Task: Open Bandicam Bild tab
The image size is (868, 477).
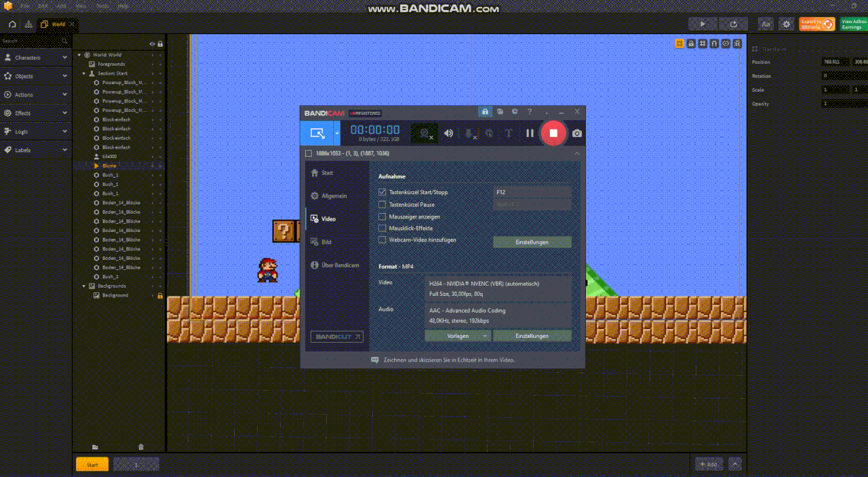Action: click(x=337, y=242)
